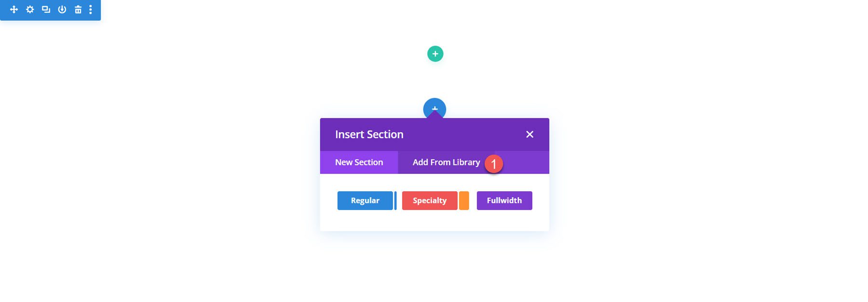Click the red numbered badge on Add From Library
Image resolution: width=868 pixels, height=302 pixels.
tap(494, 164)
